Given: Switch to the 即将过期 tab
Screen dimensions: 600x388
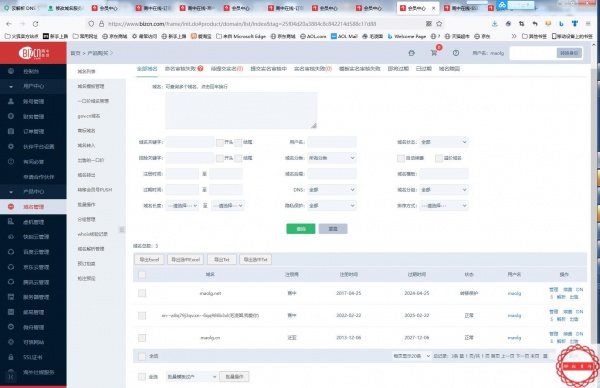Looking at the screenshot, I should click(x=398, y=68).
